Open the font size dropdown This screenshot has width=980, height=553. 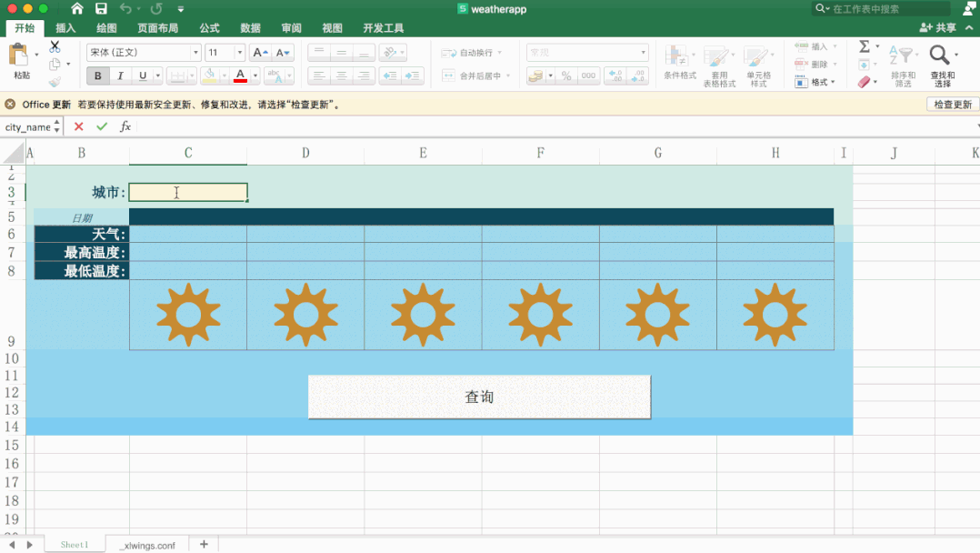(x=238, y=52)
